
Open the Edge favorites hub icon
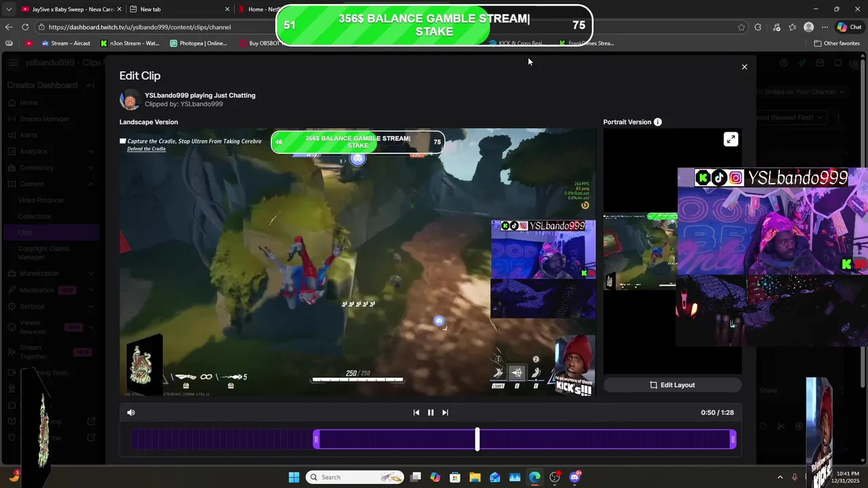[792, 27]
